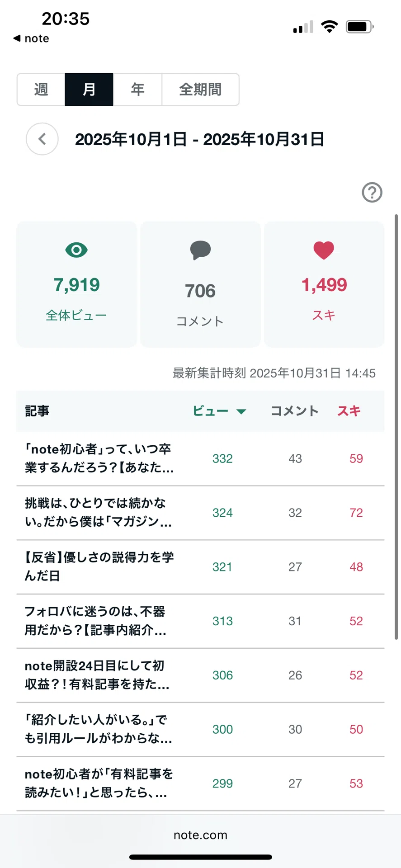Screen dimensions: 401x868
Task: Open article 「note初心者」って、いつ卒業するんだろう
Action: 200,459
